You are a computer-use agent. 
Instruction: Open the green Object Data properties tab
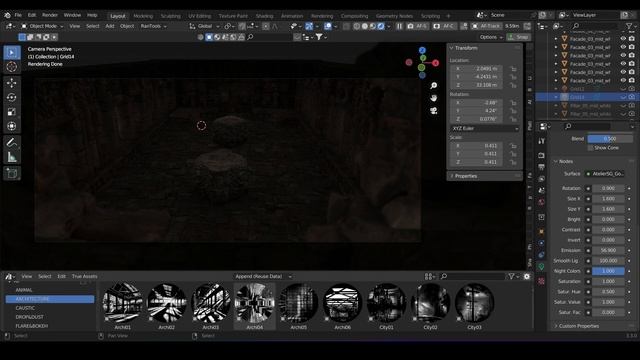(541, 267)
